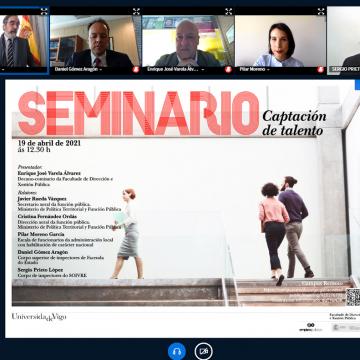
Task: Click 'Javier Rueda Vázquez' in the slide
Action: pyautogui.click(x=42, y=199)
